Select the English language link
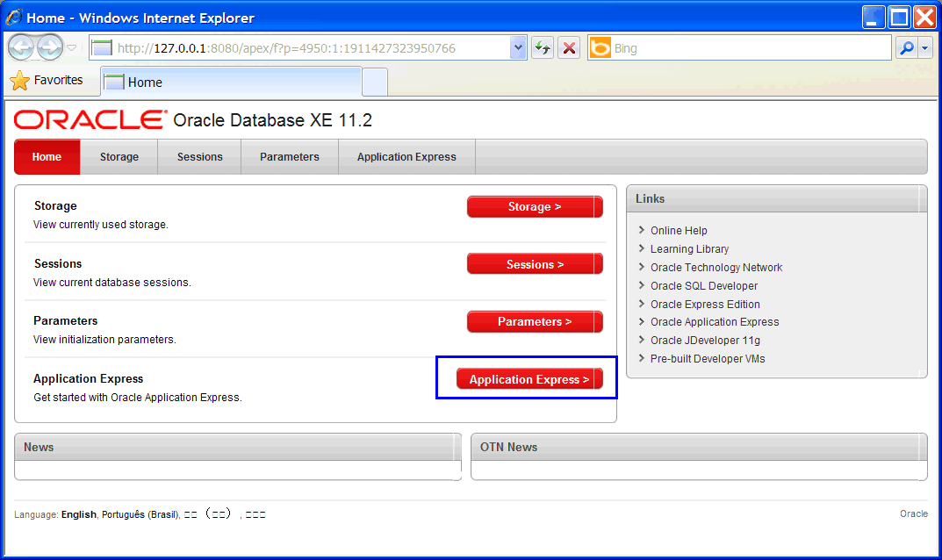 [79, 515]
